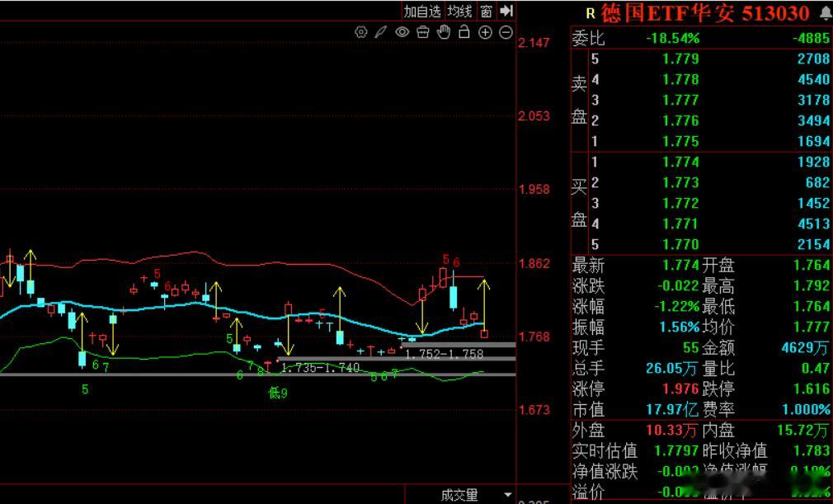This screenshot has width=833, height=504.
Task: Open the 均线 moving average menu
Action: coord(459,12)
